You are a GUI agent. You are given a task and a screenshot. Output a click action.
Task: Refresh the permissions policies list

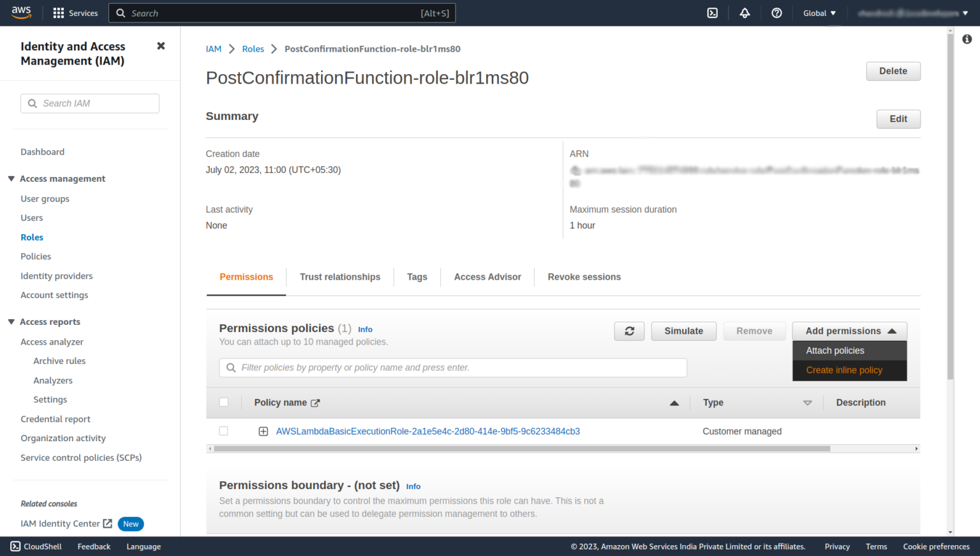[629, 331]
